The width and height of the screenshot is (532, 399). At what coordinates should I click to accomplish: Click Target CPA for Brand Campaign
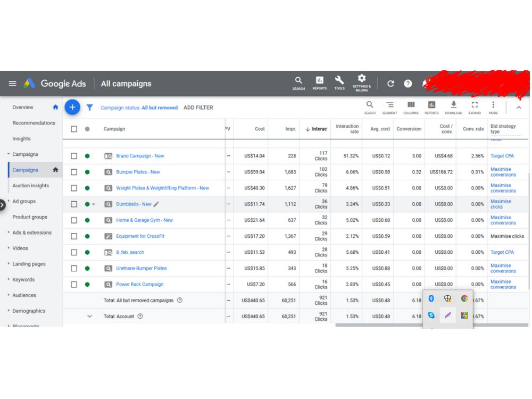tap(502, 156)
